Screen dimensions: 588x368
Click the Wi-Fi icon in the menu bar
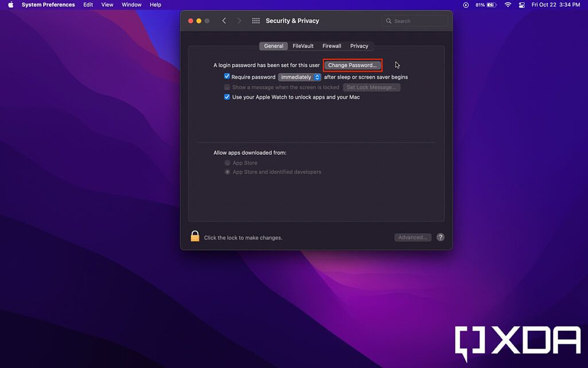click(508, 5)
